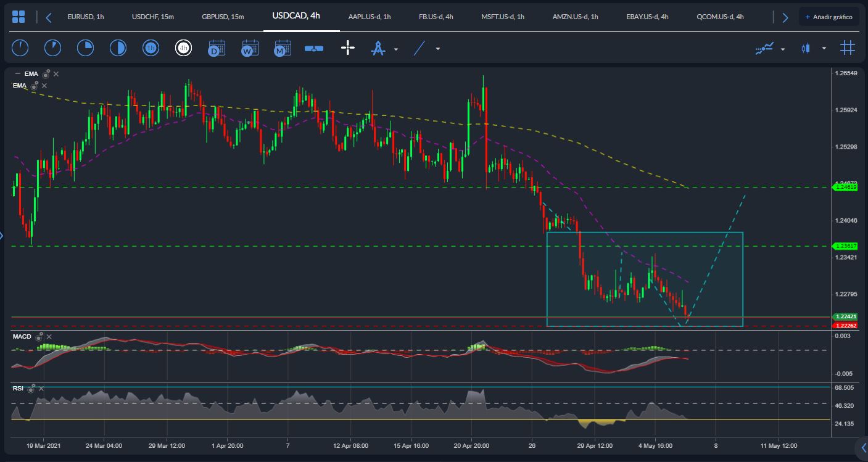This screenshot has height=462, width=868.
Task: Click the 11 May 12:00 time label
Action: [779, 445]
